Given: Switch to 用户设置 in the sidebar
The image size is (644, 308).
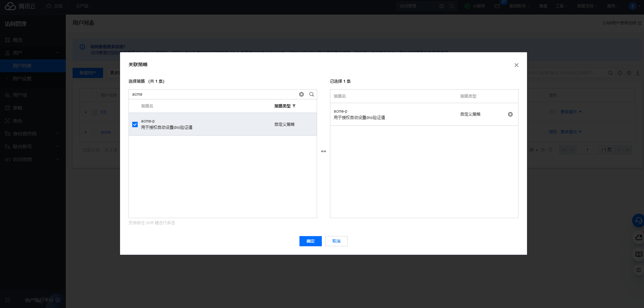Looking at the screenshot, I should [x=22, y=78].
